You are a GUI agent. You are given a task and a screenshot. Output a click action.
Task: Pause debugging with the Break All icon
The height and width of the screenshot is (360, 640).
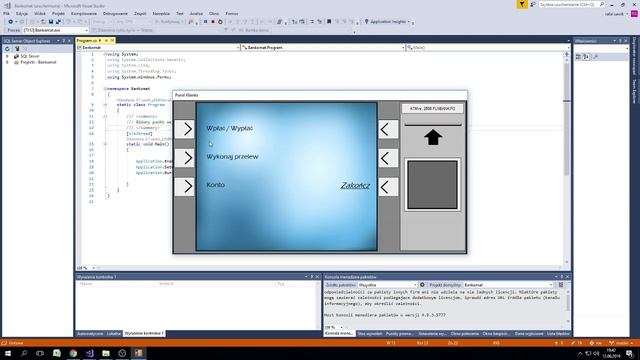point(205,22)
